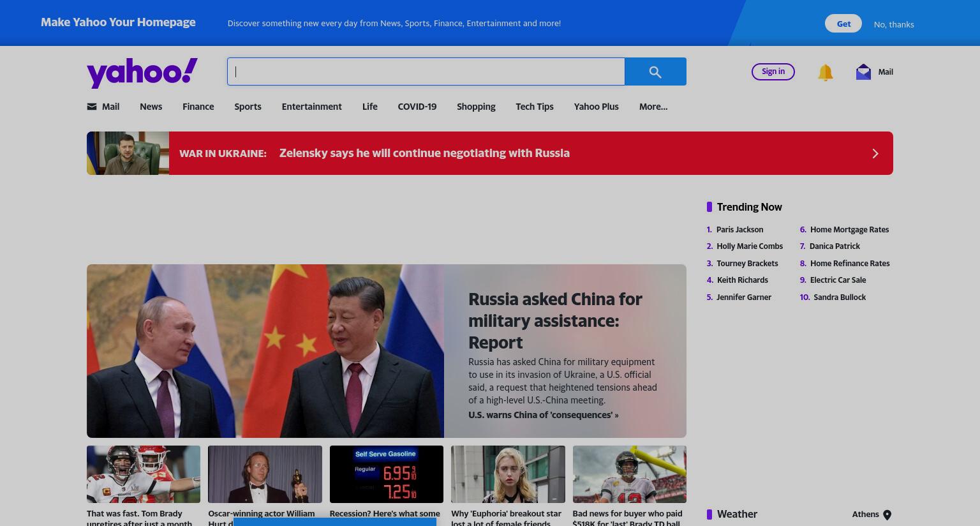The image size is (980, 526).
Task: Click the Athens weather location
Action: [865, 515]
